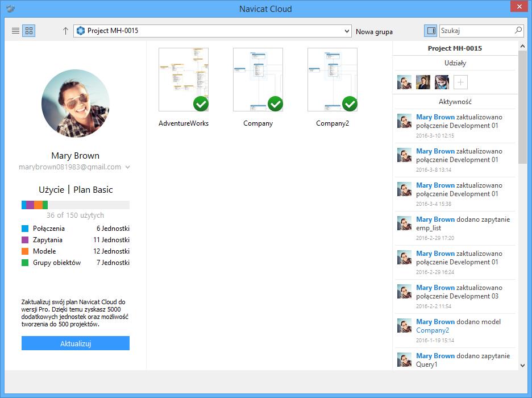Add a new member with the plus icon
This screenshot has height=398, width=532.
460,82
